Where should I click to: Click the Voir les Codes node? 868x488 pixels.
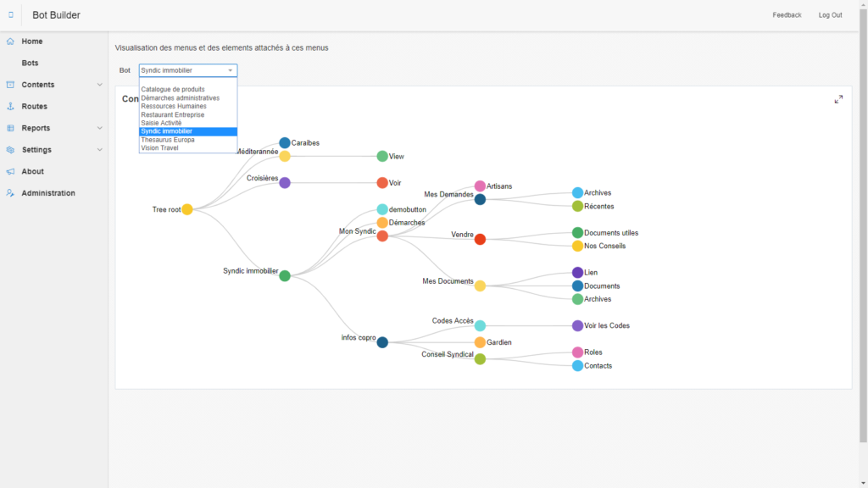click(577, 326)
